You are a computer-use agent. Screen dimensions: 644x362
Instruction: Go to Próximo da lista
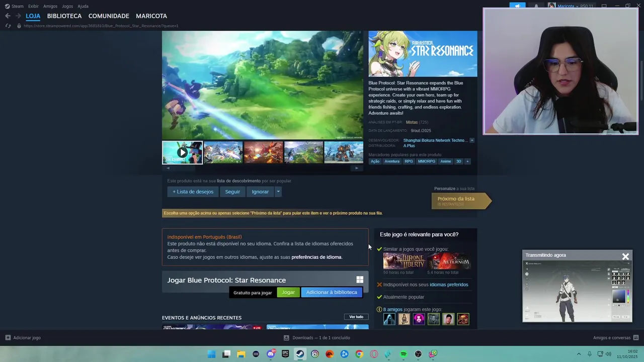460,201
